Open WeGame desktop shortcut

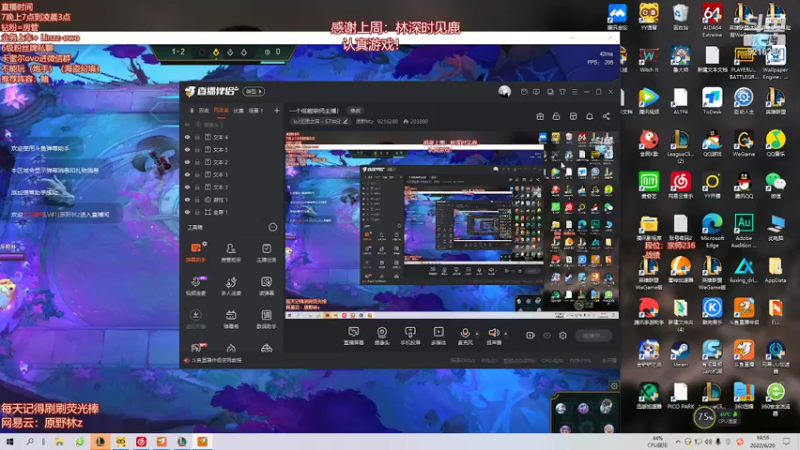[x=743, y=143]
